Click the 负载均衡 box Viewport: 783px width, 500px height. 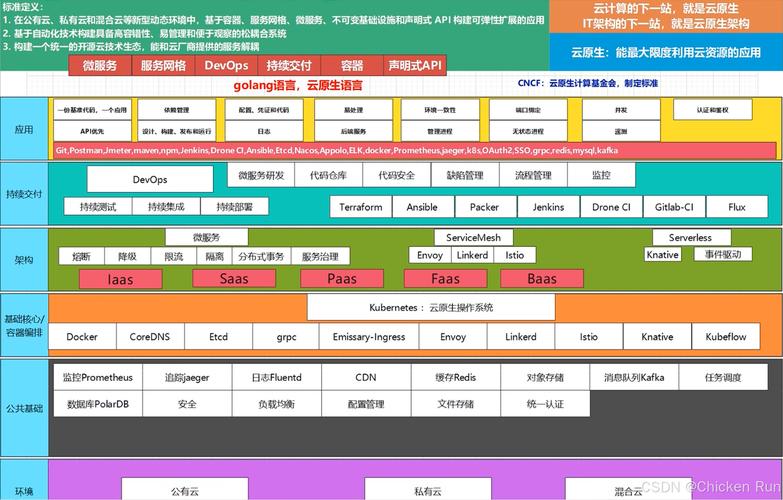click(277, 404)
